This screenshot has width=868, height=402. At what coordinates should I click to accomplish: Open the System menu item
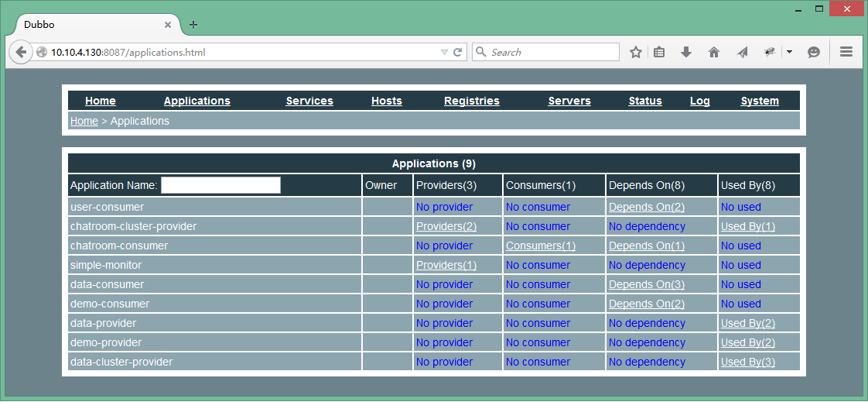point(759,101)
